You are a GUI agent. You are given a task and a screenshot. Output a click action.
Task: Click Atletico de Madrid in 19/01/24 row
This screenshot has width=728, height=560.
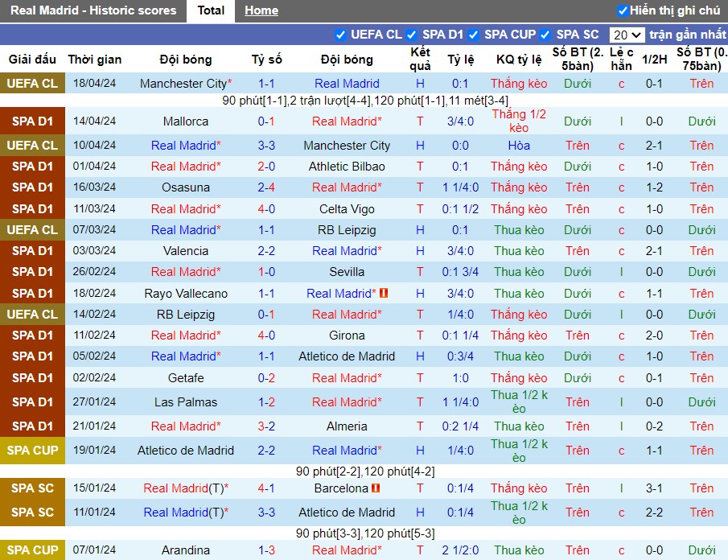click(186, 451)
